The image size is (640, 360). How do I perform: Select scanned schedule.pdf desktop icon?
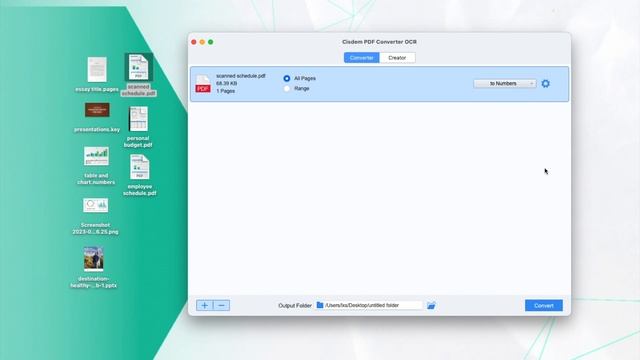click(x=139, y=67)
